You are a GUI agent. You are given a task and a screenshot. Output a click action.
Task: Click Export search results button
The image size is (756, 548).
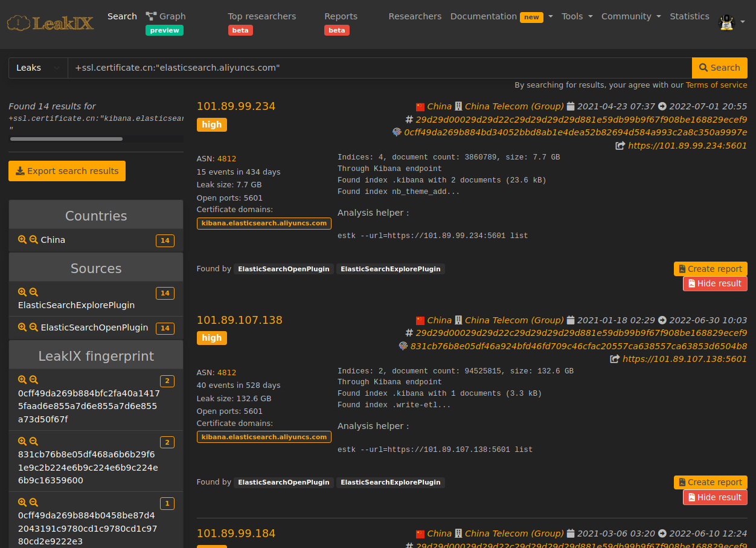(x=67, y=171)
